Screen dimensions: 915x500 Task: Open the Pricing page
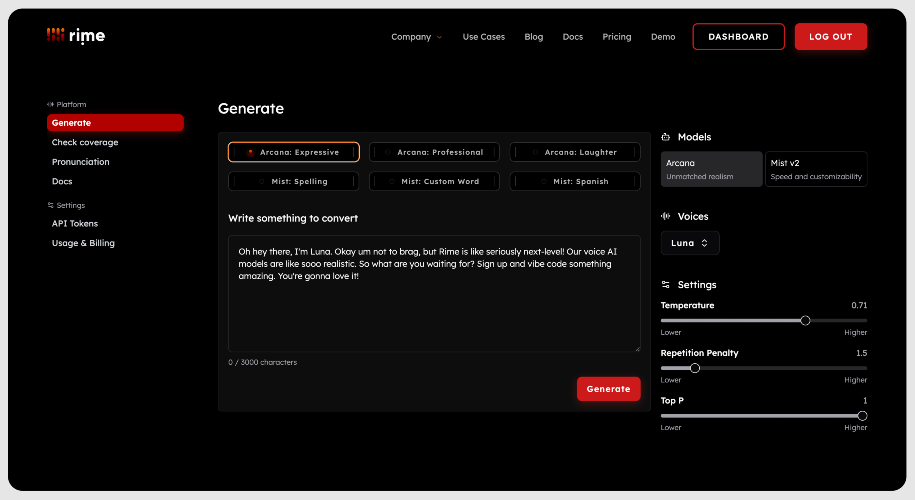tap(617, 37)
